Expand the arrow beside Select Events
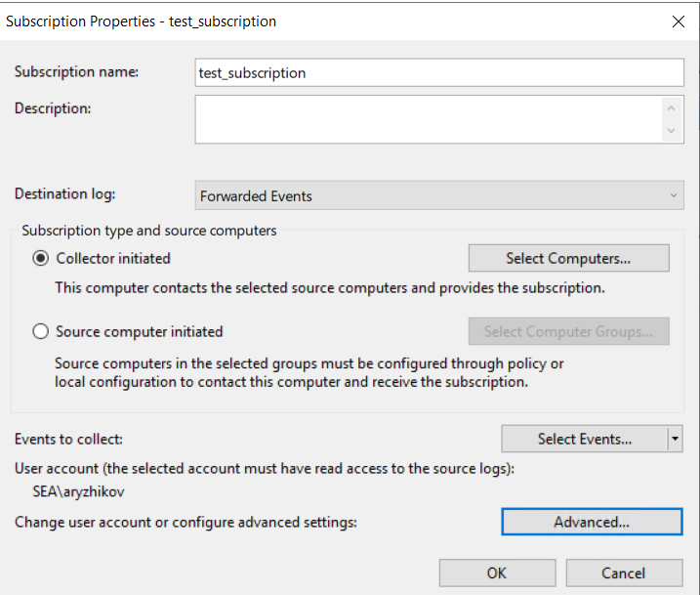This screenshot has height=595, width=700. (675, 439)
